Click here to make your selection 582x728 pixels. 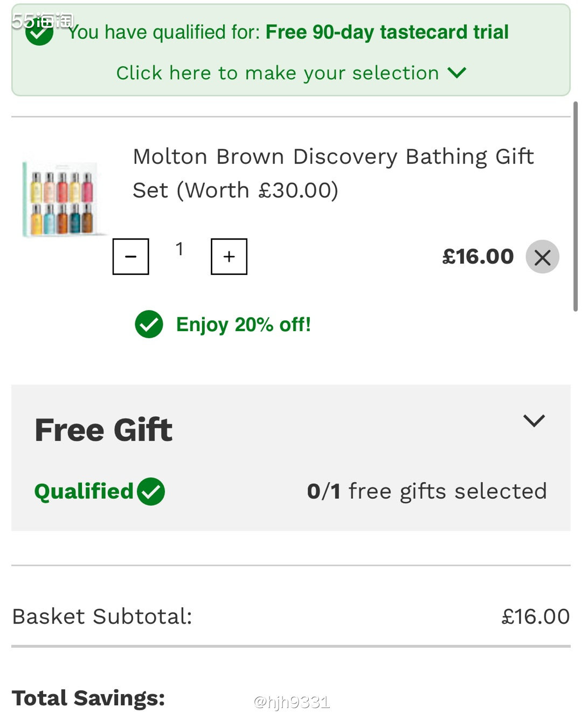pos(278,73)
